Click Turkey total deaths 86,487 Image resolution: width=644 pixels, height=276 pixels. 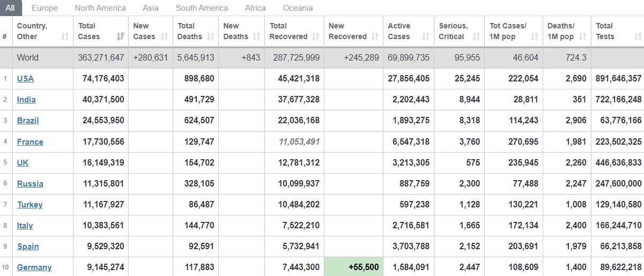click(202, 204)
